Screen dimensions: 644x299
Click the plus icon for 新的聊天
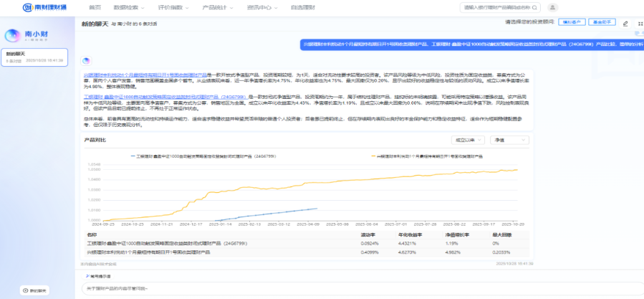(x=25, y=290)
